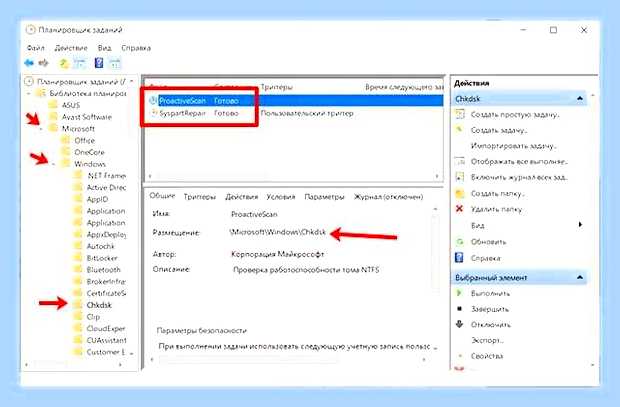Click the ASUS folder icon in tree
Image resolution: width=620 pixels, height=407 pixels.
pyautogui.click(x=53, y=105)
